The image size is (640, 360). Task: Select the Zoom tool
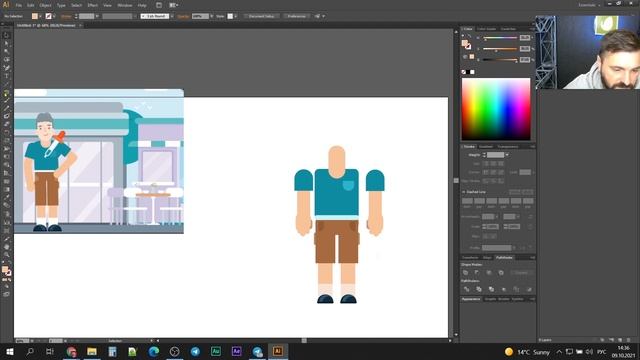point(6,255)
